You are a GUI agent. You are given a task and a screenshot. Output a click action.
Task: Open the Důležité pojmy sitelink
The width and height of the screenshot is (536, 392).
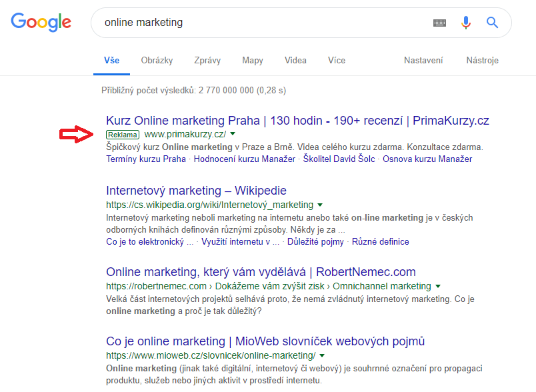[x=315, y=241]
